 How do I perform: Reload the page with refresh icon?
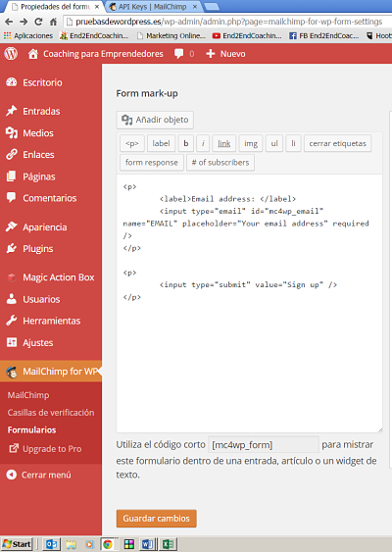pyautogui.click(x=38, y=22)
